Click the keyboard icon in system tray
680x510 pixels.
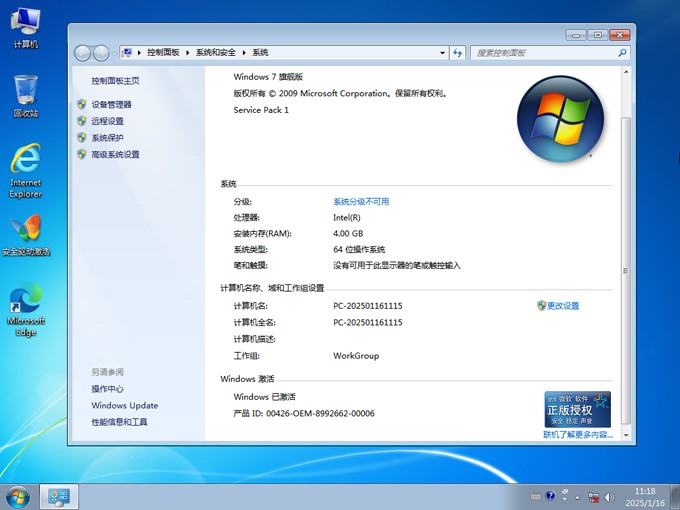tap(536, 496)
